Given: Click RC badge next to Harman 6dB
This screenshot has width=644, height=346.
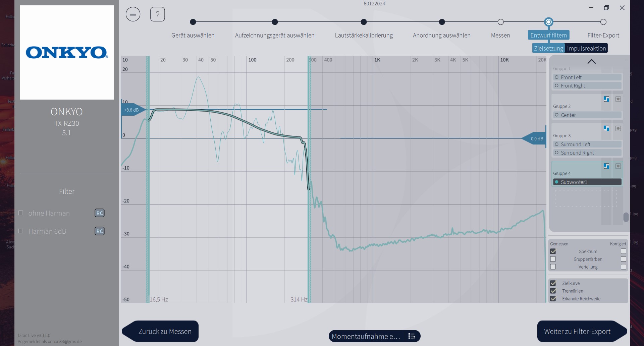Looking at the screenshot, I should [x=100, y=231].
